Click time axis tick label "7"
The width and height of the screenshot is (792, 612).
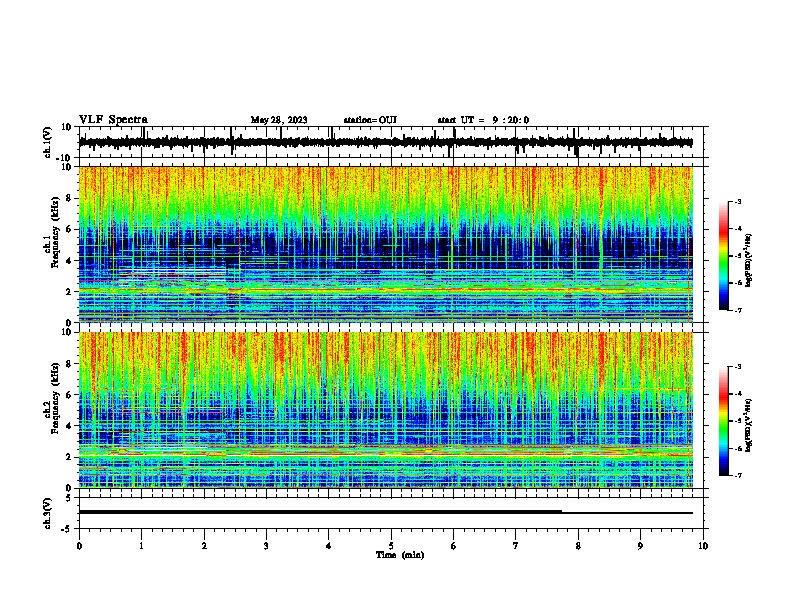pos(516,546)
